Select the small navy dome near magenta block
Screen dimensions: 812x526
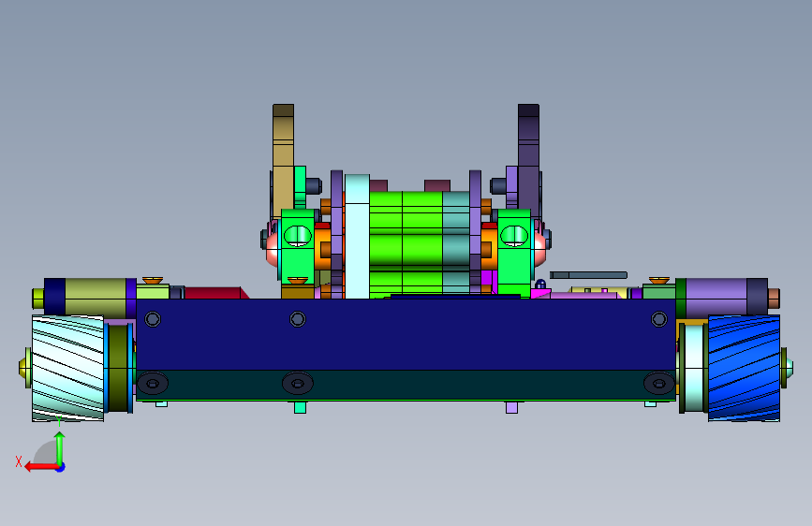pyautogui.click(x=540, y=285)
